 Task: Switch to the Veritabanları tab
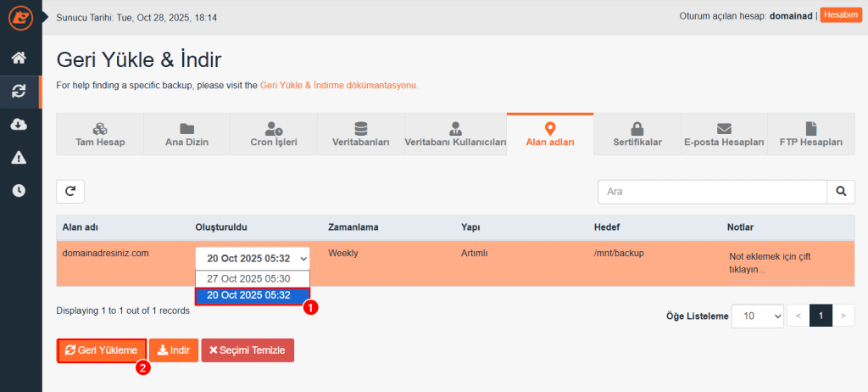point(360,135)
